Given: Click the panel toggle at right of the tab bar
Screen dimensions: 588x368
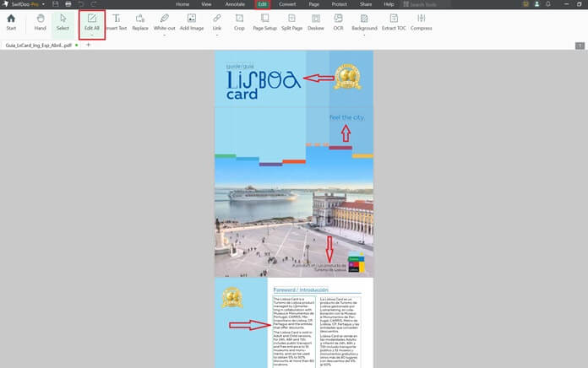Looking at the screenshot, I should point(580,46).
